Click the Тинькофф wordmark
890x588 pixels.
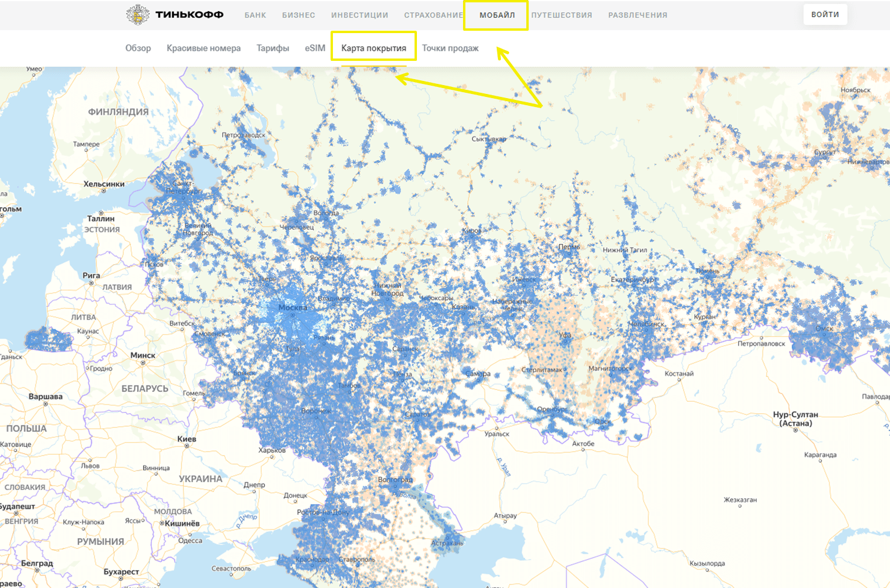click(x=189, y=15)
